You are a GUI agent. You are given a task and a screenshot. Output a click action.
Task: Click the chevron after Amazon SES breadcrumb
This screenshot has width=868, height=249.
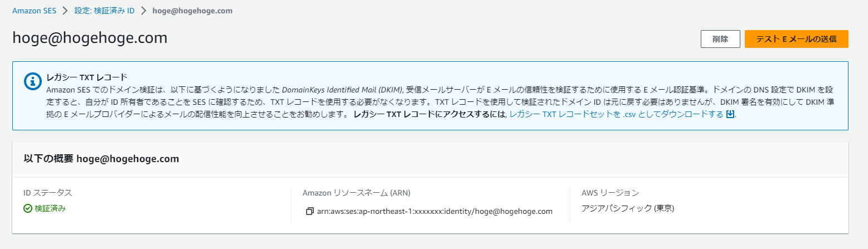coord(66,11)
